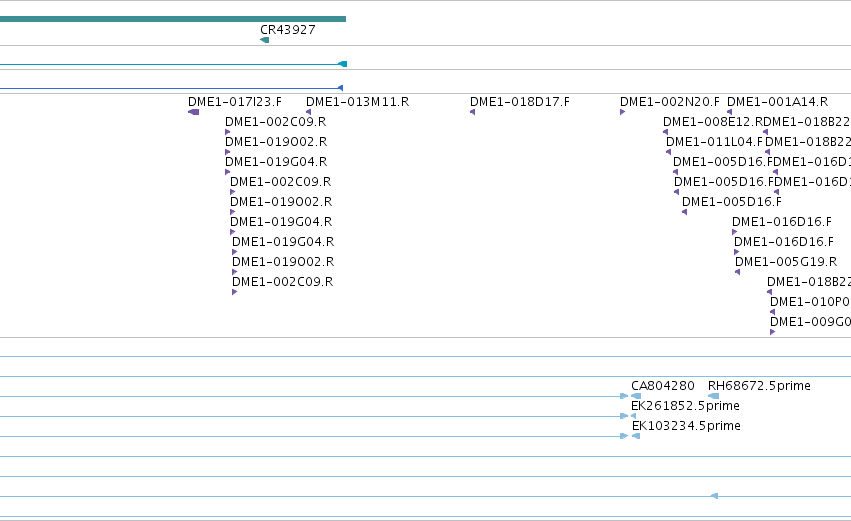Select the small arrow glyph of EK261852.5prime
Viewport: 851px width, 521px height.
[633, 416]
